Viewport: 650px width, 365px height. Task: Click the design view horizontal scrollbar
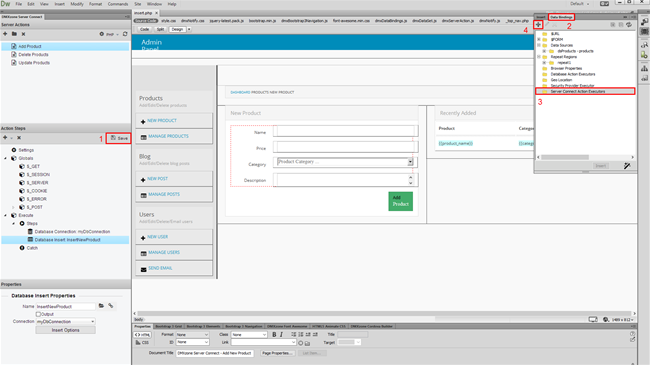tap(383, 314)
